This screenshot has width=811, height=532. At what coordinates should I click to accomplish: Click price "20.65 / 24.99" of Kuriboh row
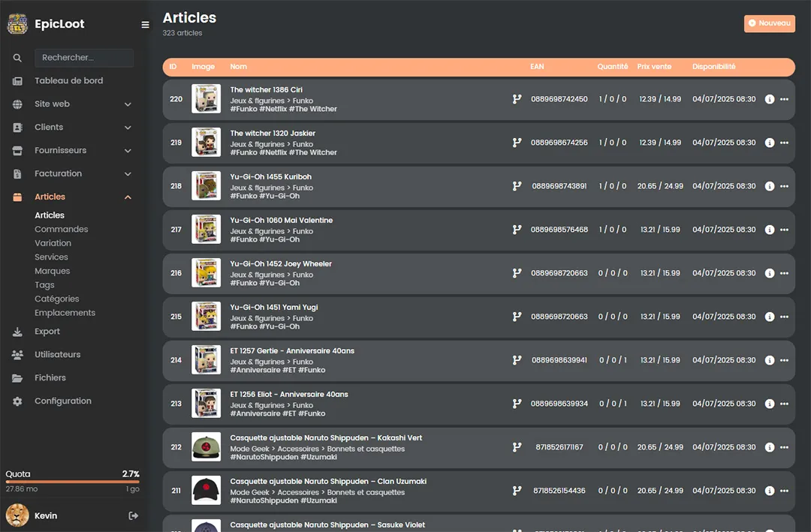(660, 186)
